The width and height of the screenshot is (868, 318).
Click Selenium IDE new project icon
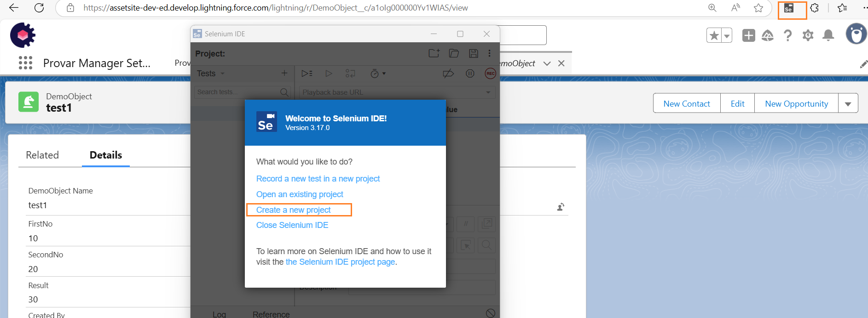pyautogui.click(x=434, y=53)
